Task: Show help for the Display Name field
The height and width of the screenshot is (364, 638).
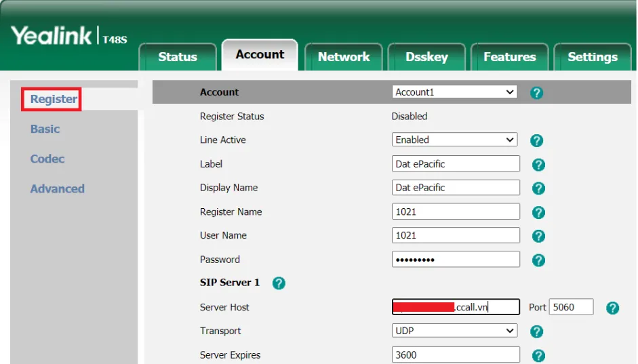Action: point(538,188)
